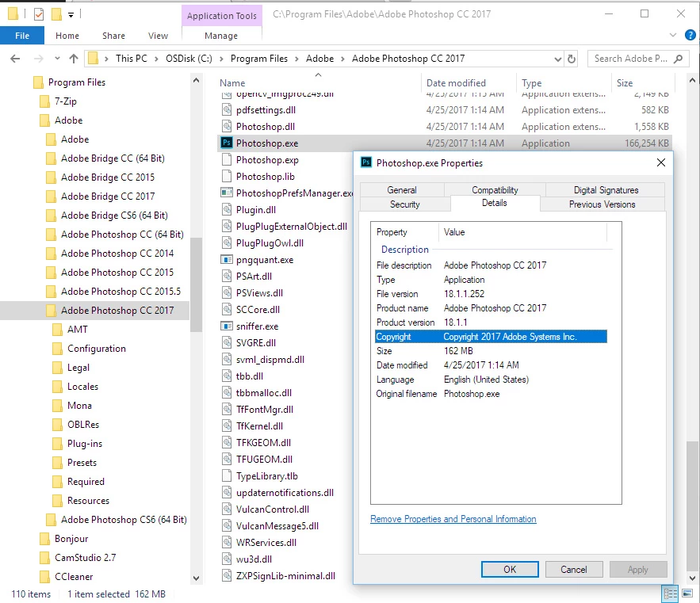700x603 pixels.
Task: Select the Copyright property row
Action: tap(491, 337)
